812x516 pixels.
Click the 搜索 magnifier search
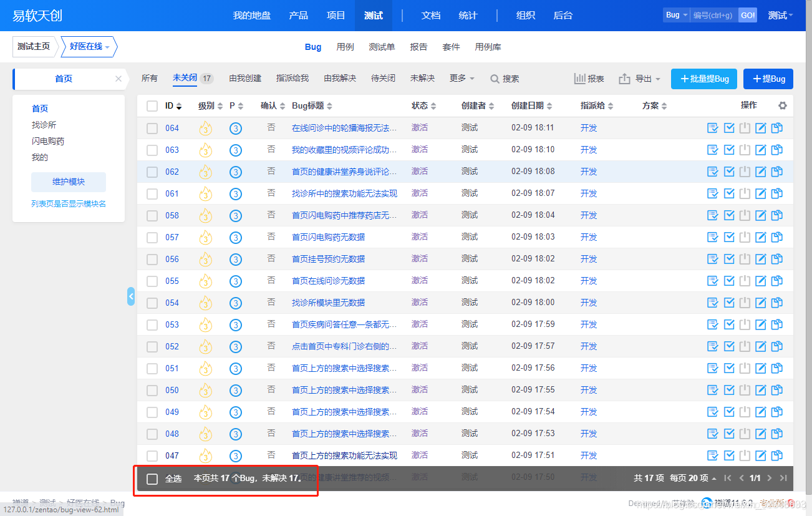[505, 79]
